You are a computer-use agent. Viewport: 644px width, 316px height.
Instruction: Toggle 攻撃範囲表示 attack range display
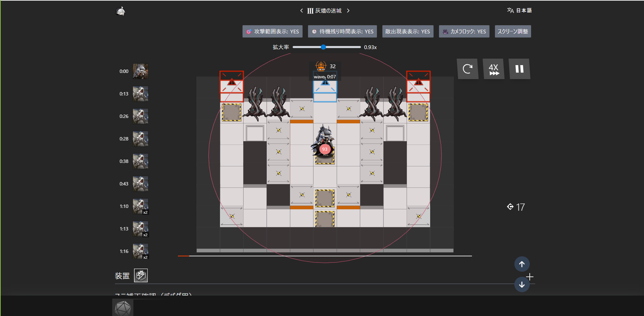(272, 31)
